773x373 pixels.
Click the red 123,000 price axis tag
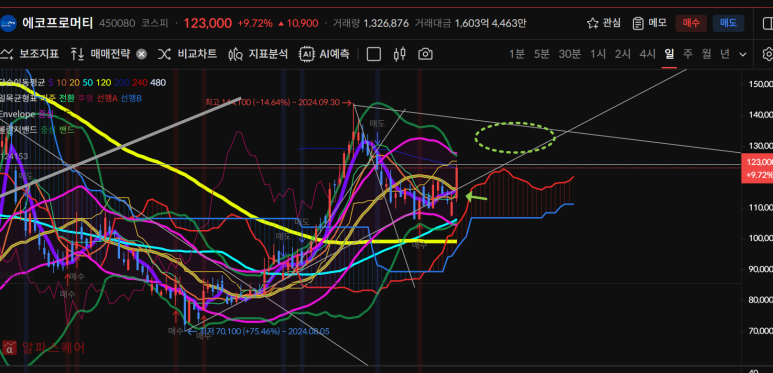click(757, 168)
